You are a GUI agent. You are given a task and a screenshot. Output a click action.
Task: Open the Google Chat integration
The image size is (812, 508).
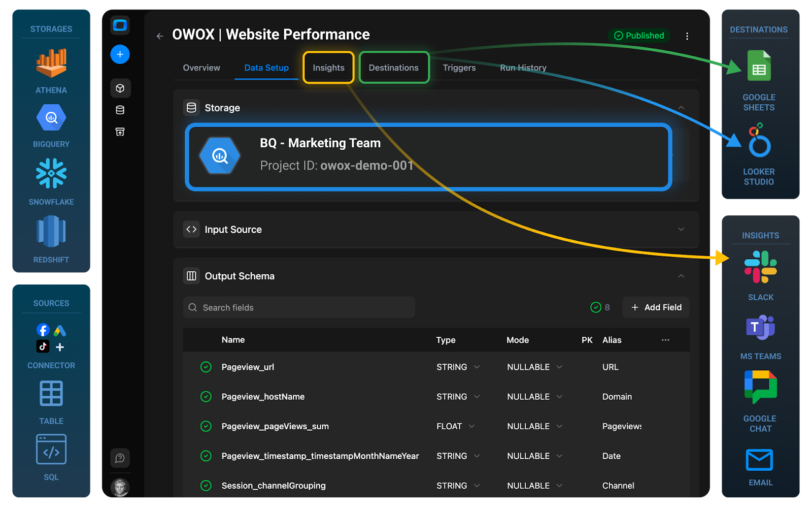coord(760,387)
